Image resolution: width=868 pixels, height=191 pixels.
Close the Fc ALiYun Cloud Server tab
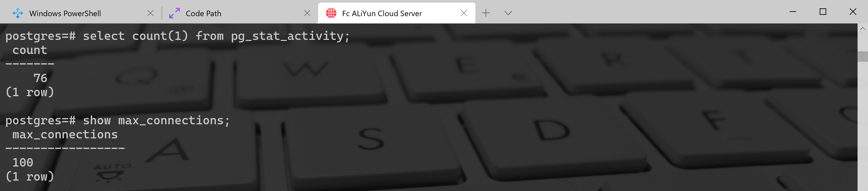pyautogui.click(x=464, y=13)
